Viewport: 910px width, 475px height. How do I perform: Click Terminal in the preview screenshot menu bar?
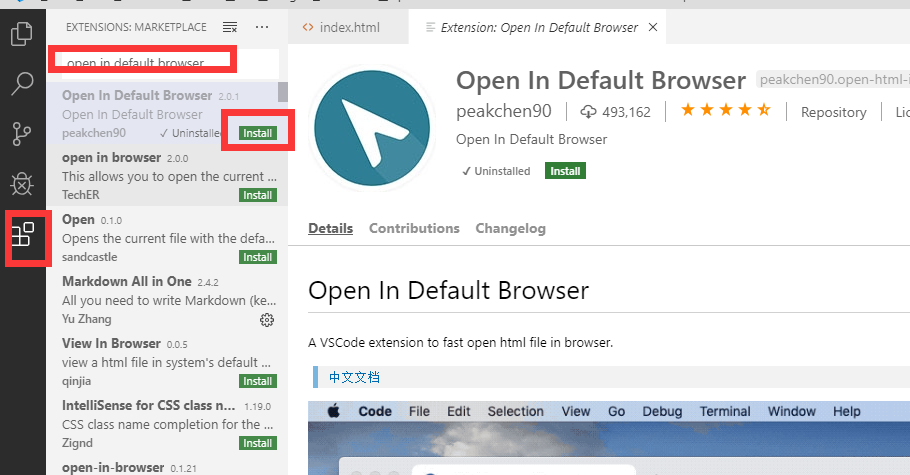coord(725,412)
